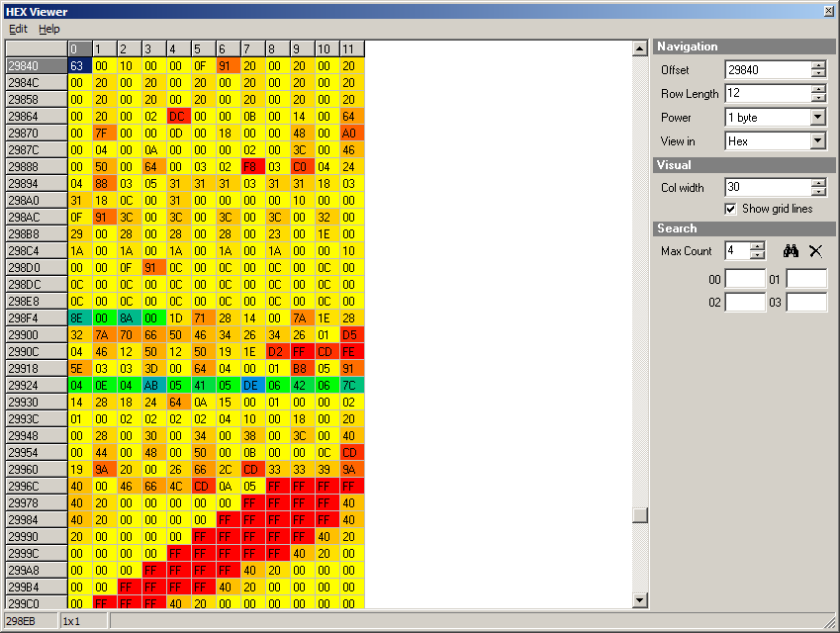Viewport: 840px width, 633px height.
Task: Decrease Max Count with down spinner
Action: tap(757, 255)
